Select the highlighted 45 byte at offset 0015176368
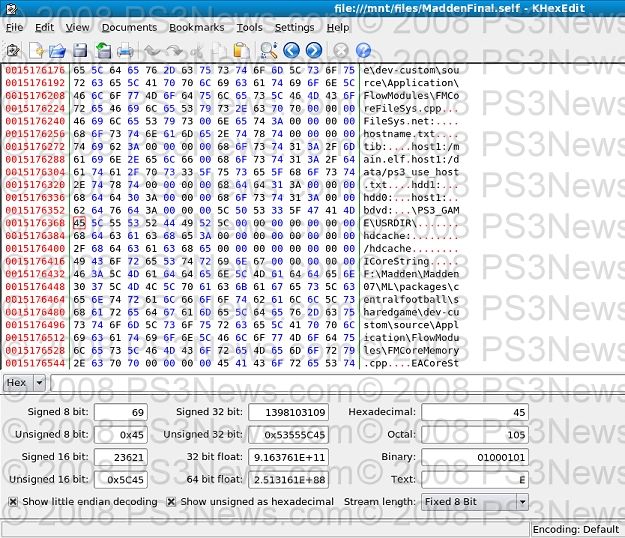This screenshot has height=538, width=625. point(79,223)
